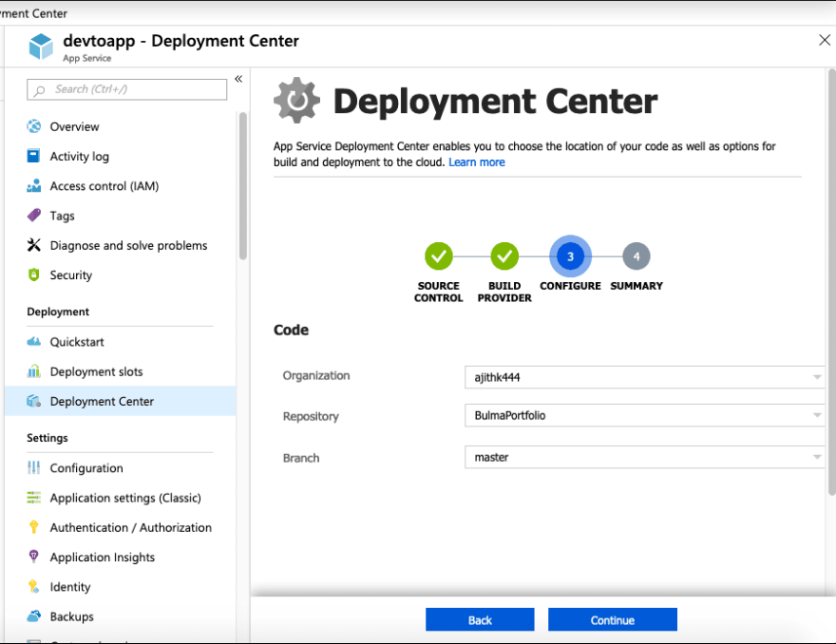The height and width of the screenshot is (644, 836).
Task: Open Quickstart under Deployment
Action: click(x=121, y=342)
